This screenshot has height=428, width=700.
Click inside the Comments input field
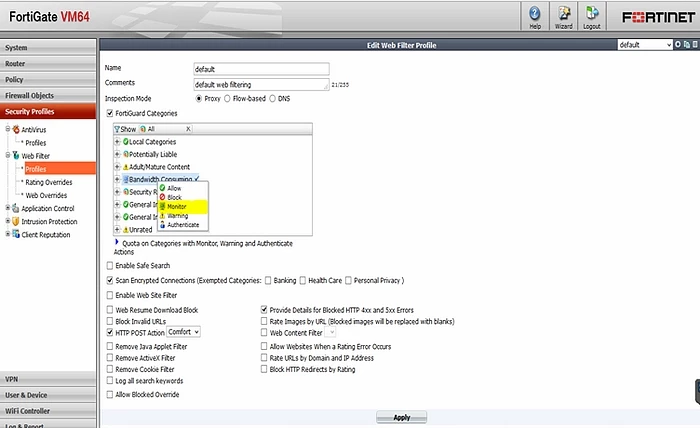261,84
